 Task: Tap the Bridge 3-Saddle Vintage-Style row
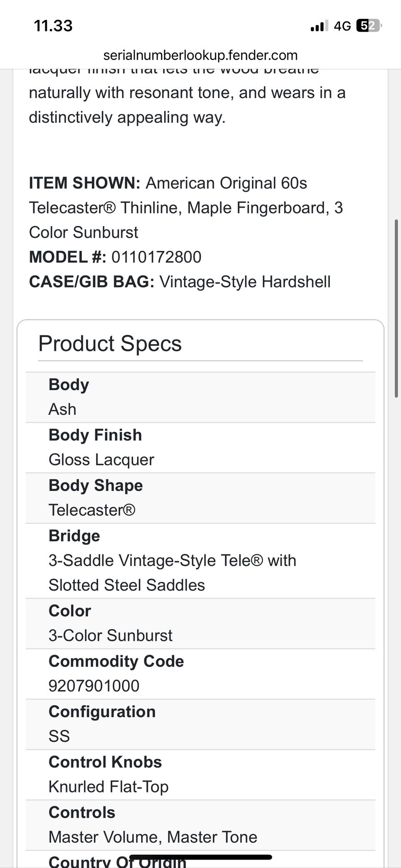[x=200, y=561]
